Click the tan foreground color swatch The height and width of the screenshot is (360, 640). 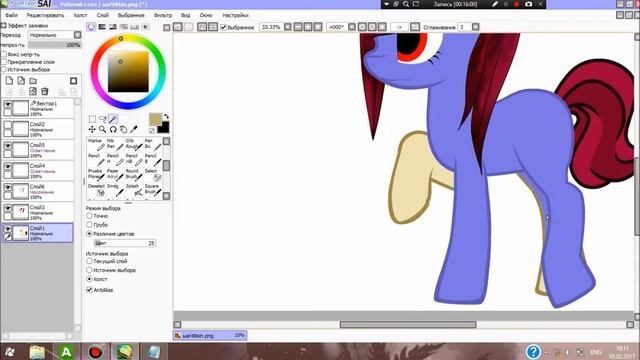pyautogui.click(x=155, y=120)
